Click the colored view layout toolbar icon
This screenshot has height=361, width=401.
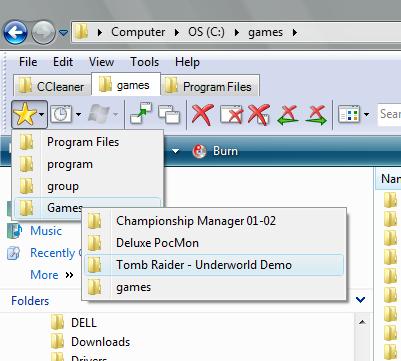point(349,115)
